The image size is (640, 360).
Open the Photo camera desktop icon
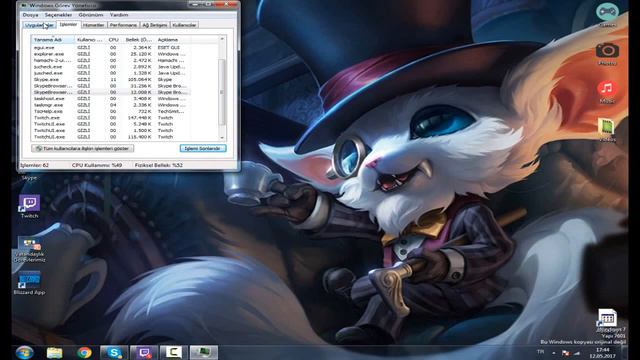tap(607, 53)
